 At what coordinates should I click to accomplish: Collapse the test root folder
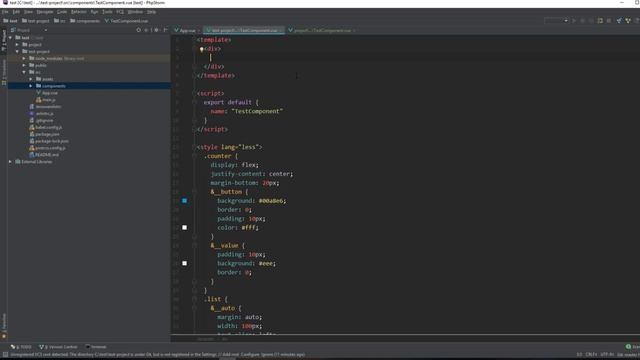(x=11, y=38)
